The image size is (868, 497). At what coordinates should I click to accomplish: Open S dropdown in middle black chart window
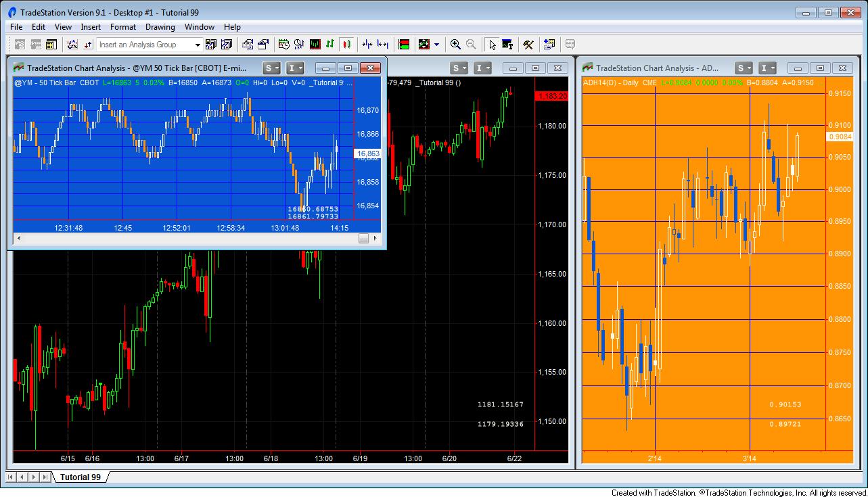click(x=459, y=68)
